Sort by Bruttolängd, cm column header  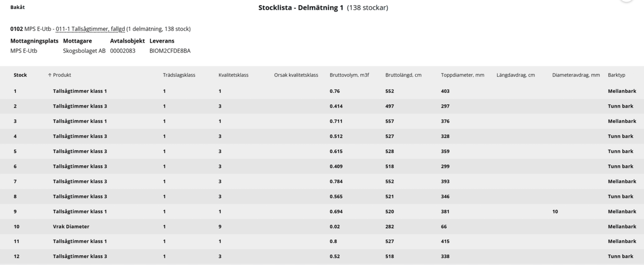[403, 75]
